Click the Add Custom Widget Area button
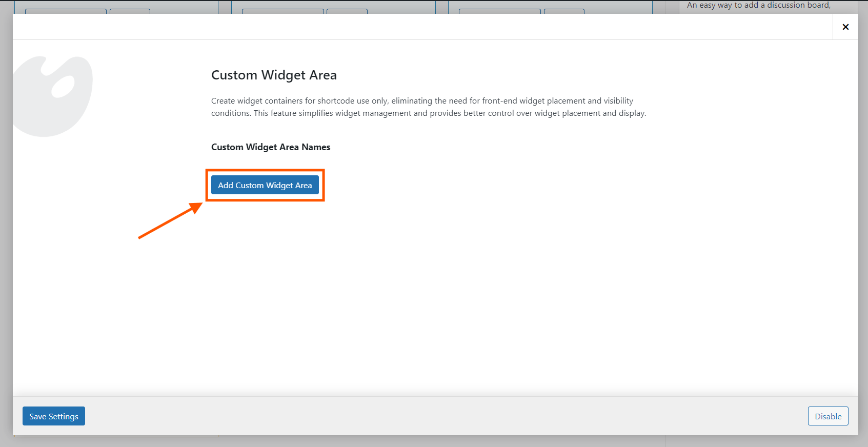This screenshot has height=447, width=868. pyautogui.click(x=265, y=185)
